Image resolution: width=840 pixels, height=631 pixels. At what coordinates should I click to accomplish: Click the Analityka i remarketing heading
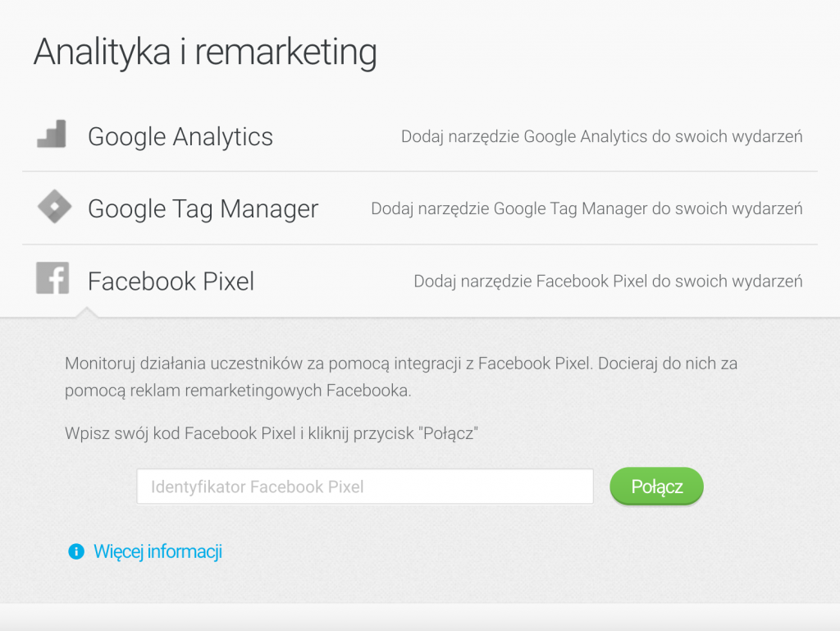point(205,53)
